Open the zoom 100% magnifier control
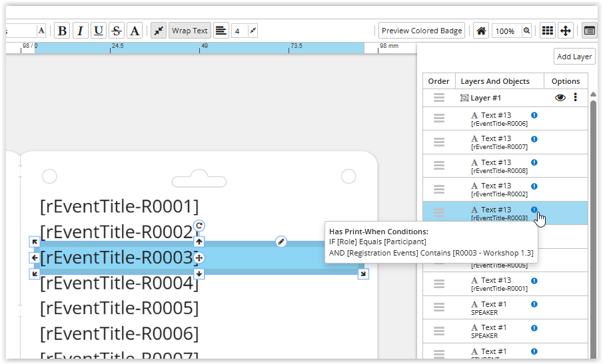603x364 pixels. pyautogui.click(x=526, y=31)
